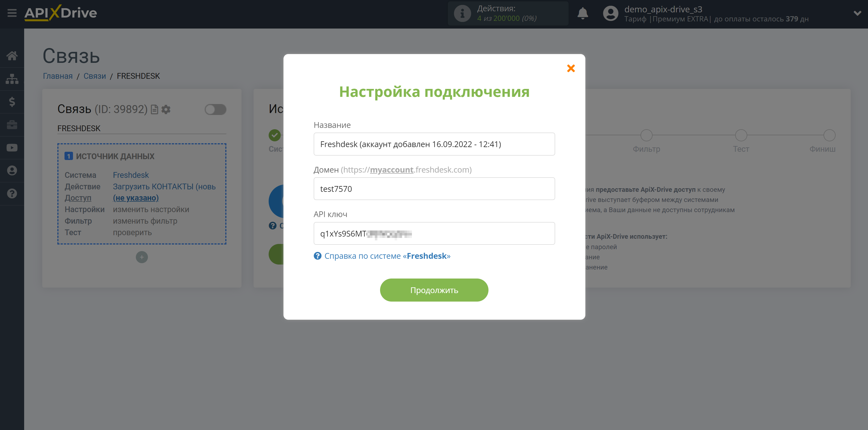
Task: Open the video tutorials sidebar icon
Action: coord(12,148)
